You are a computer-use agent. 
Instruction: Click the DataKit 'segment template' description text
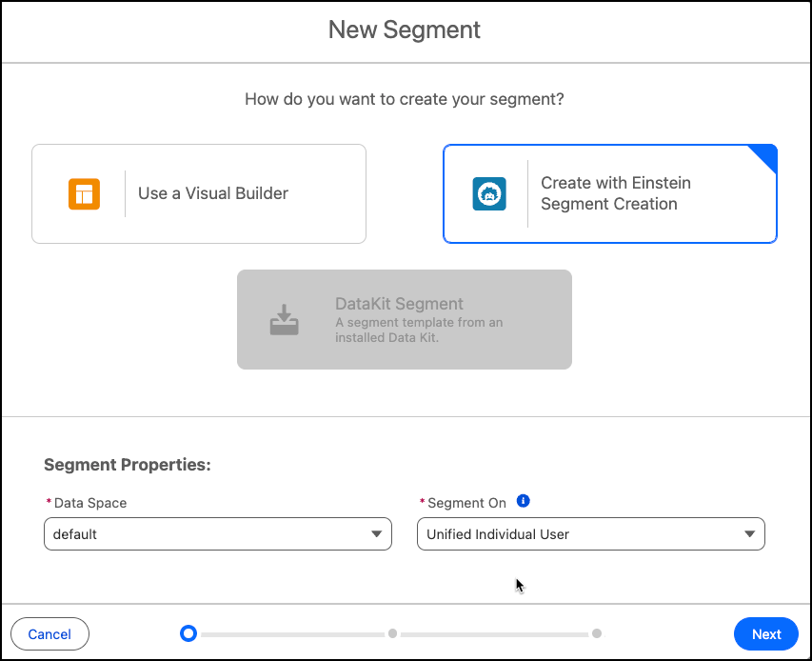[419, 330]
